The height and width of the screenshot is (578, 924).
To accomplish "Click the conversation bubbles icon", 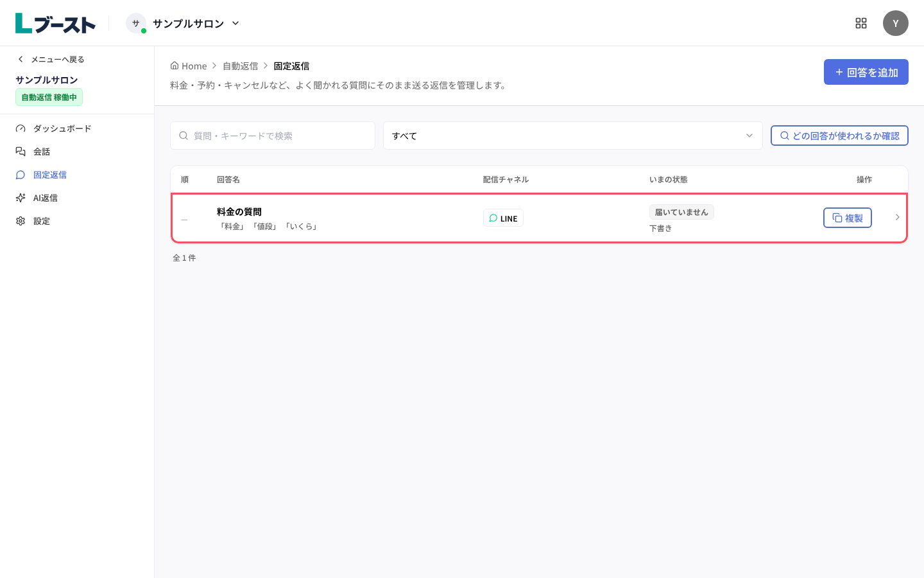I will point(21,152).
